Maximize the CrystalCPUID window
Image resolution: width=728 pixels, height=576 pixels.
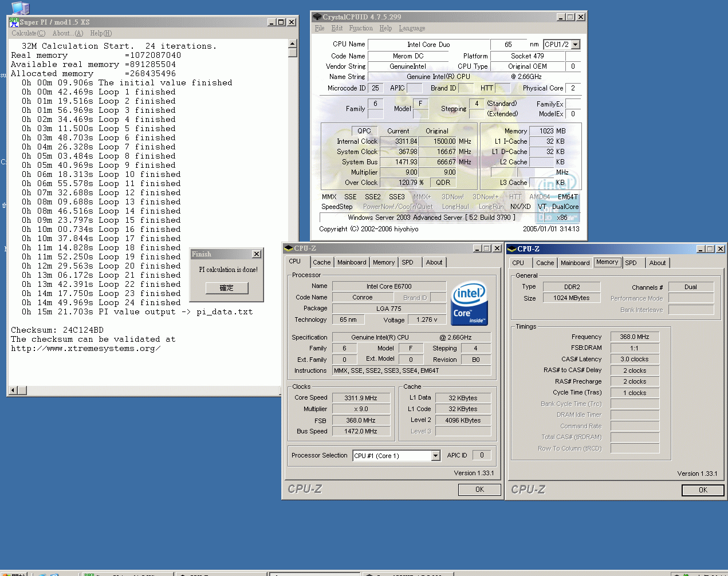point(570,17)
